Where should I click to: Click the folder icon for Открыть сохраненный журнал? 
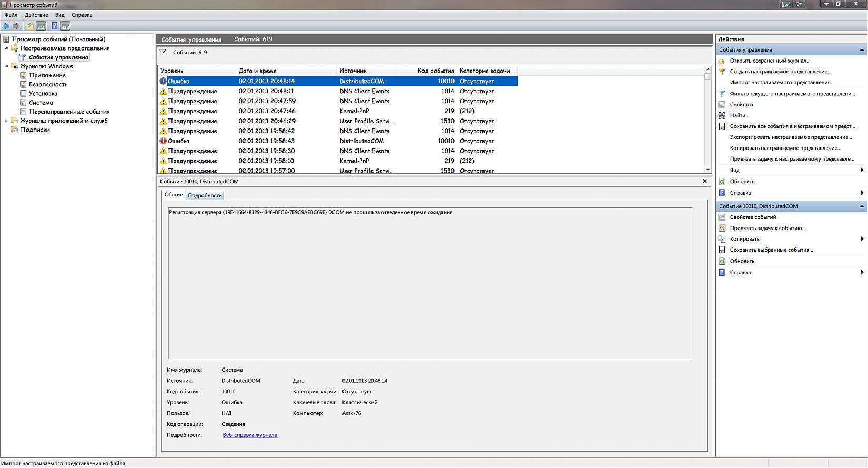722,61
